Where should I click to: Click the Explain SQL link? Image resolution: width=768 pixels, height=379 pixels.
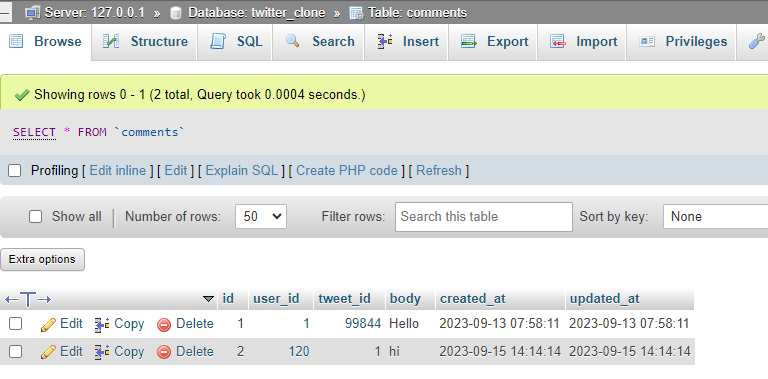(241, 170)
